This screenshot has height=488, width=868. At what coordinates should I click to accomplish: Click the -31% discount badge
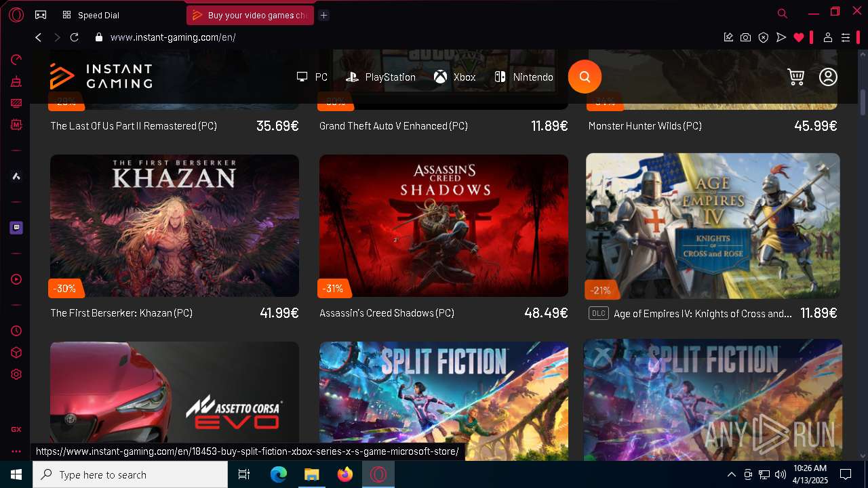click(x=334, y=289)
